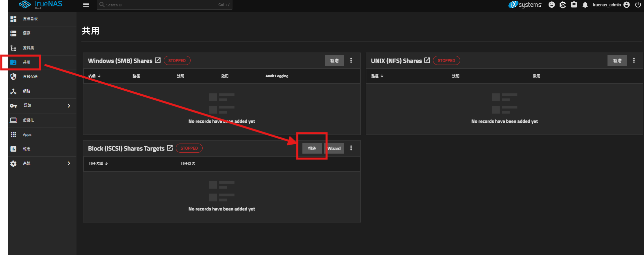The width and height of the screenshot is (644, 255).
Task: Click the Wizard button for iSCSI
Action: tap(334, 148)
